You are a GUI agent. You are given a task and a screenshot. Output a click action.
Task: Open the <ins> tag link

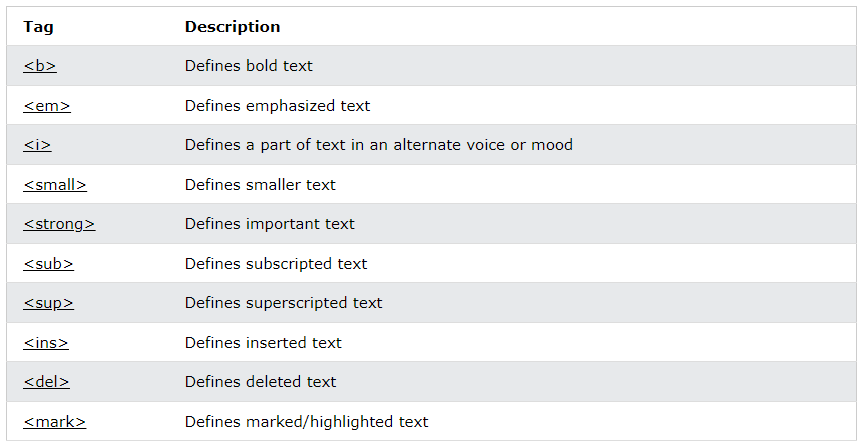(46, 343)
